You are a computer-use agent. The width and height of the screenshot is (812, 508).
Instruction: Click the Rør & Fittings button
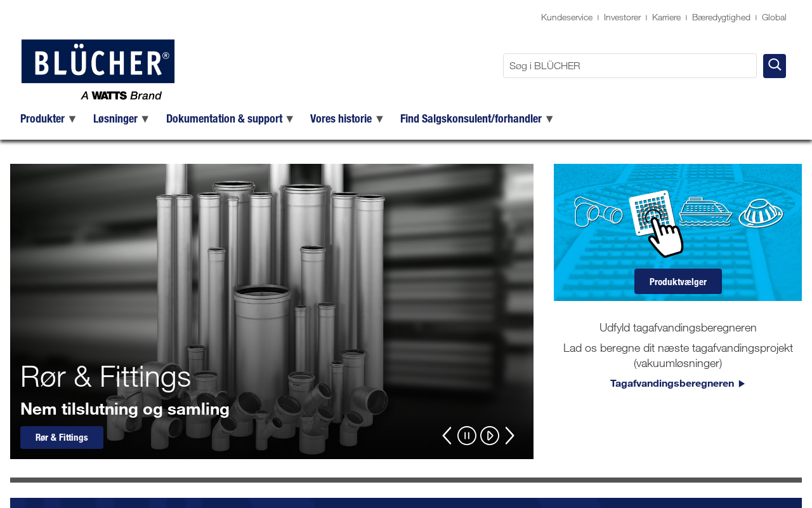62,438
